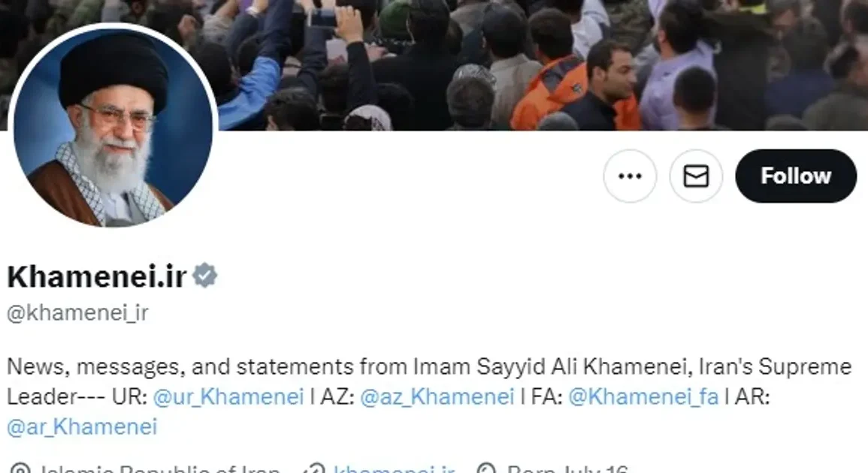Open the round profile avatar photo
This screenshot has height=473, width=868.
pyautogui.click(x=113, y=127)
